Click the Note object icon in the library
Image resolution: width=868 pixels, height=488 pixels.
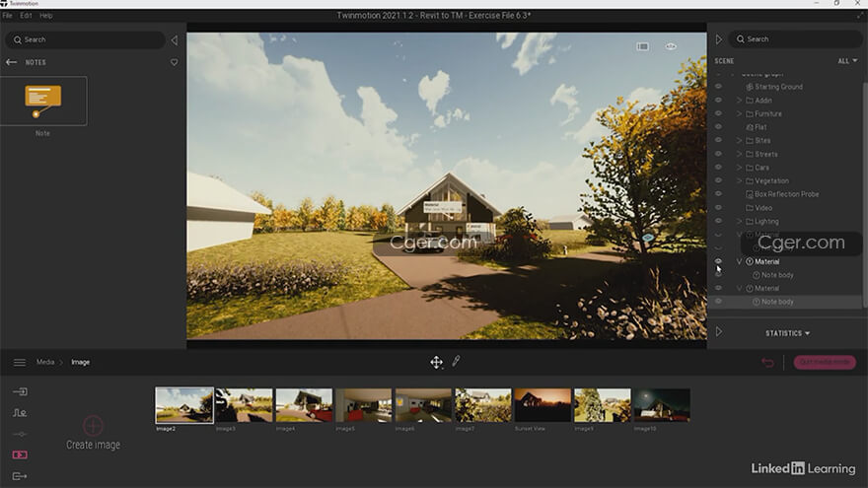(43, 101)
